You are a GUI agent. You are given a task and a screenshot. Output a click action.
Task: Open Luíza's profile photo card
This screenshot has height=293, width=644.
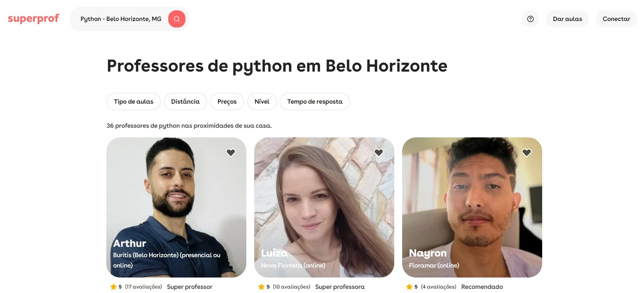(324, 207)
